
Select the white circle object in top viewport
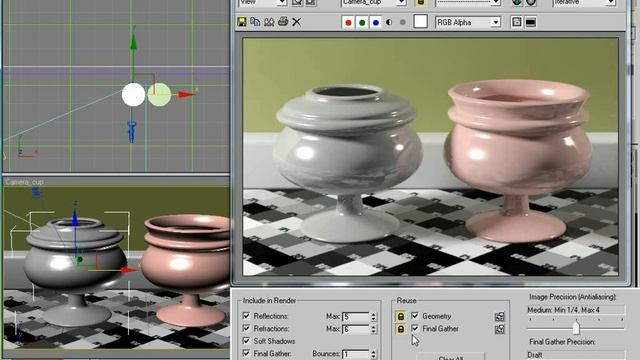pyautogui.click(x=133, y=95)
